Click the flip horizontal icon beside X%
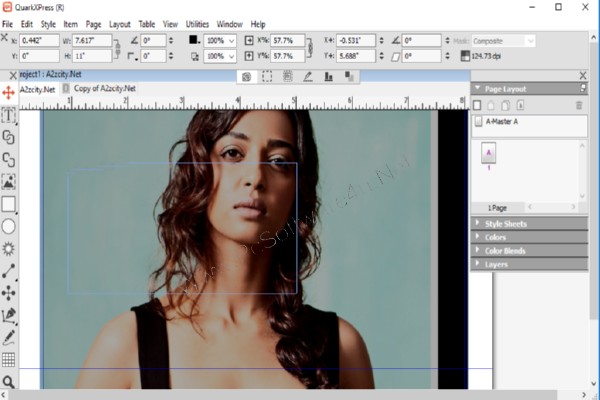 (249, 41)
